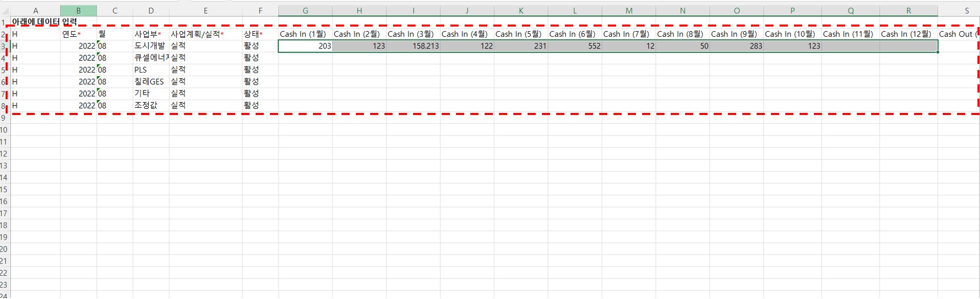Click the '연도' header cell
This screenshot has width=980, height=299.
(78, 34)
